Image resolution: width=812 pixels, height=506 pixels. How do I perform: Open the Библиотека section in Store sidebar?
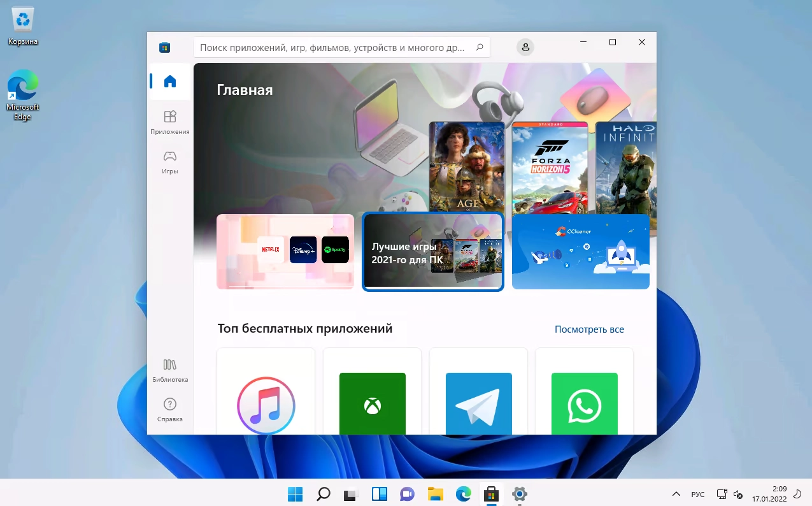click(169, 370)
